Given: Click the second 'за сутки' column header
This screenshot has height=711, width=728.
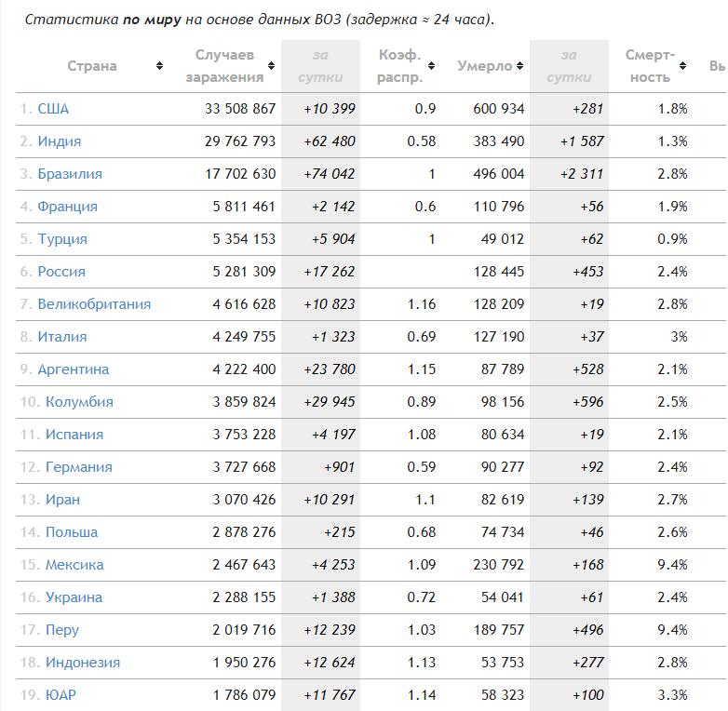Looking at the screenshot, I should tap(569, 66).
